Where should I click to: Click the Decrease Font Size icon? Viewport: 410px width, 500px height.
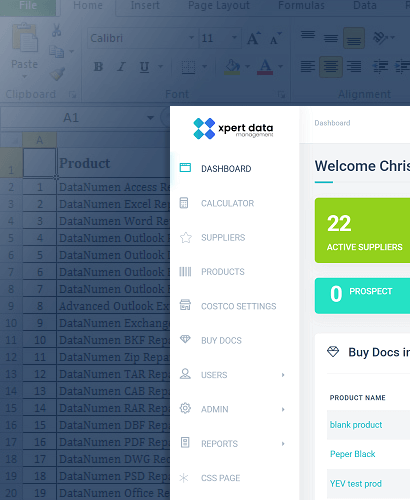pos(275,38)
